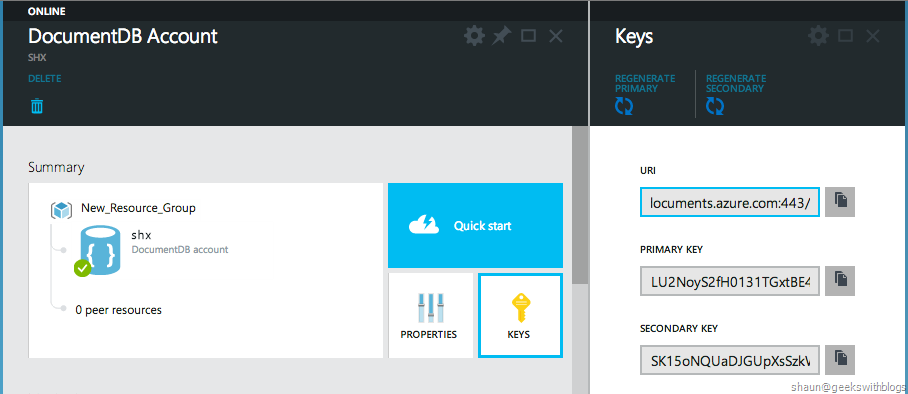The width and height of the screenshot is (908, 394).
Task: Copy the Secondary Key value
Action: [x=840, y=360]
